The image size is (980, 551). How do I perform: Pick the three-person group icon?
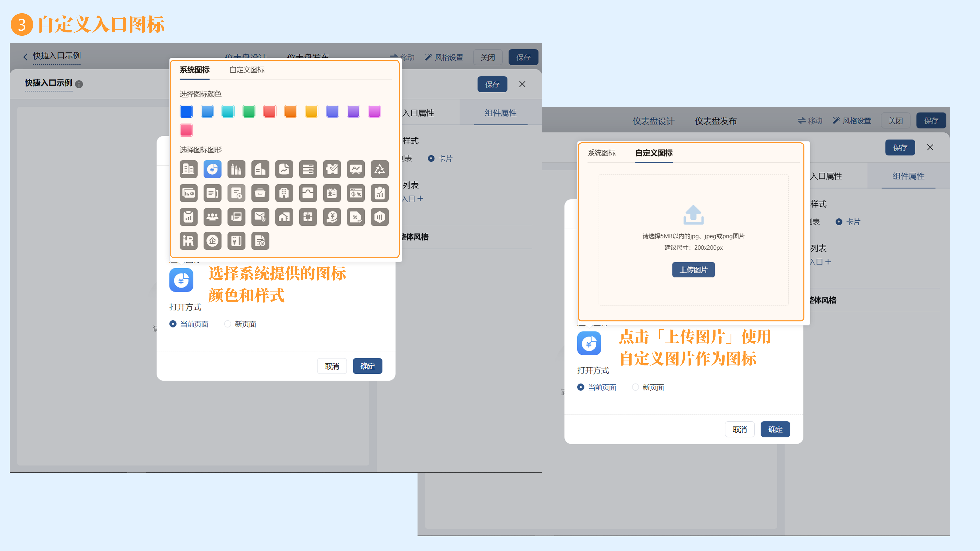coord(212,217)
